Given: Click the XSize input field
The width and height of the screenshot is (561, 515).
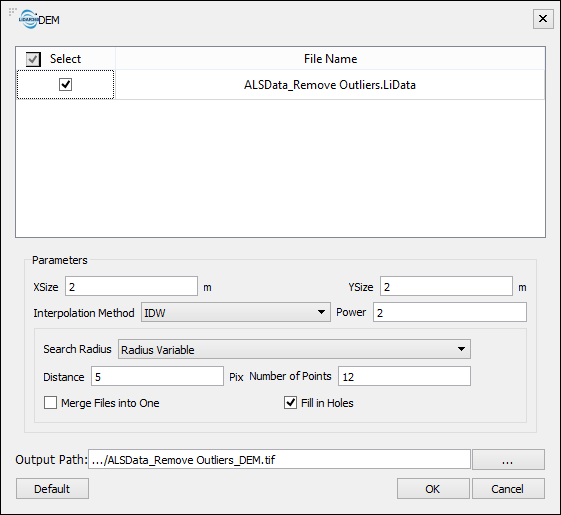Looking at the screenshot, I should [x=131, y=286].
